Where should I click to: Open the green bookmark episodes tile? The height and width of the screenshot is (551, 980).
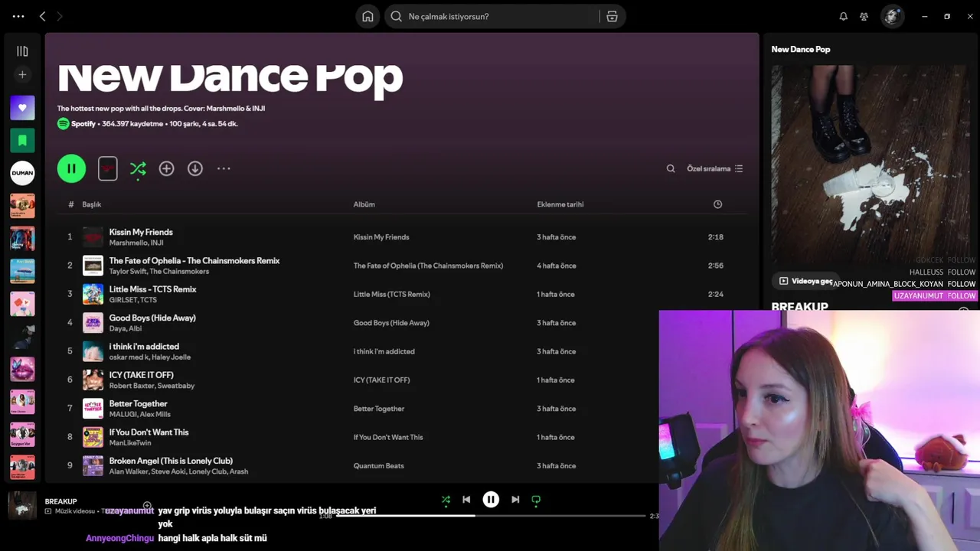pos(22,140)
